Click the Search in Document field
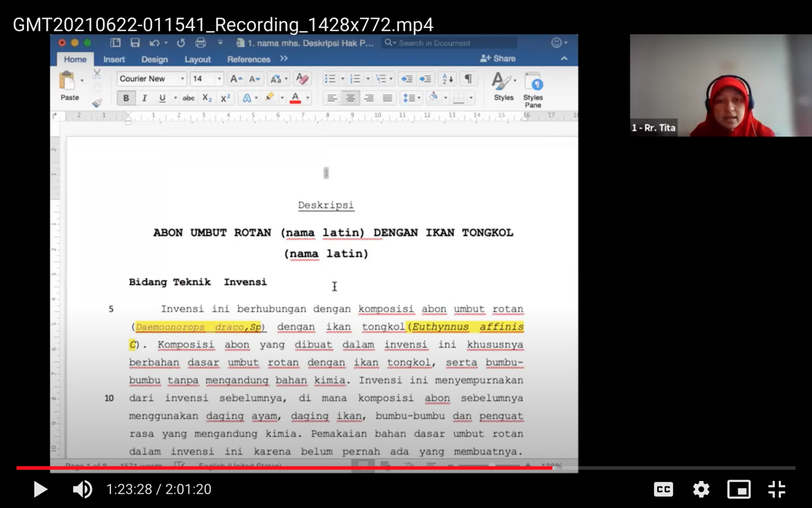 click(x=449, y=43)
